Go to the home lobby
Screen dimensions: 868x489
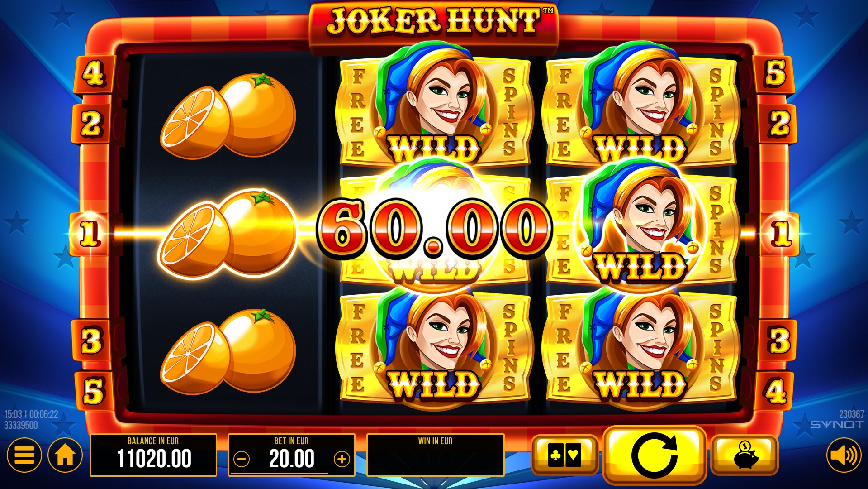click(65, 455)
